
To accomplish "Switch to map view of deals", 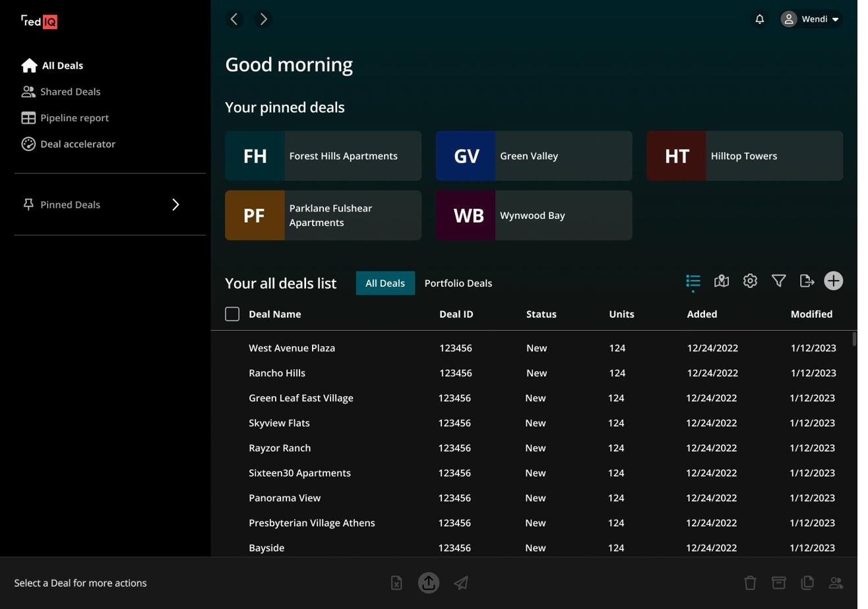I will click(721, 281).
